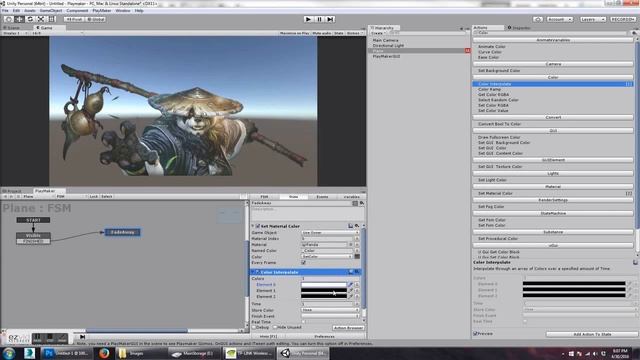Click the Preferences button
This screenshot has width=640, height=360.
pos(325,336)
